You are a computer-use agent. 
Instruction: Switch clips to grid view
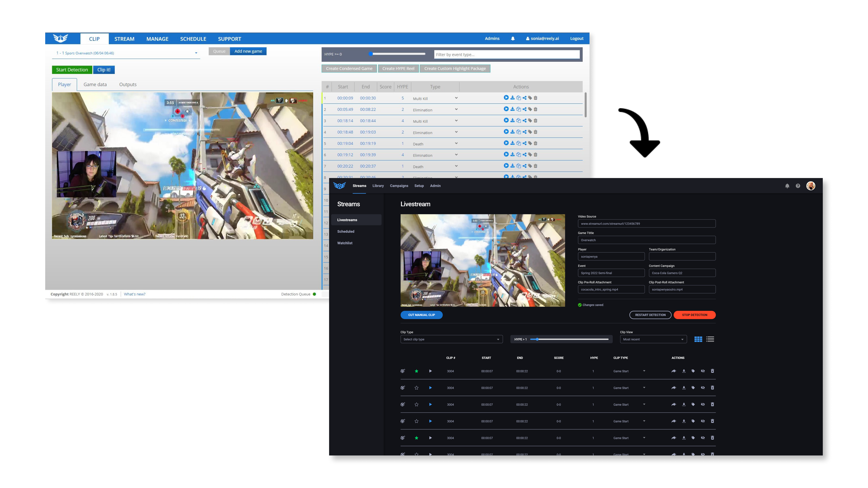pyautogui.click(x=698, y=339)
